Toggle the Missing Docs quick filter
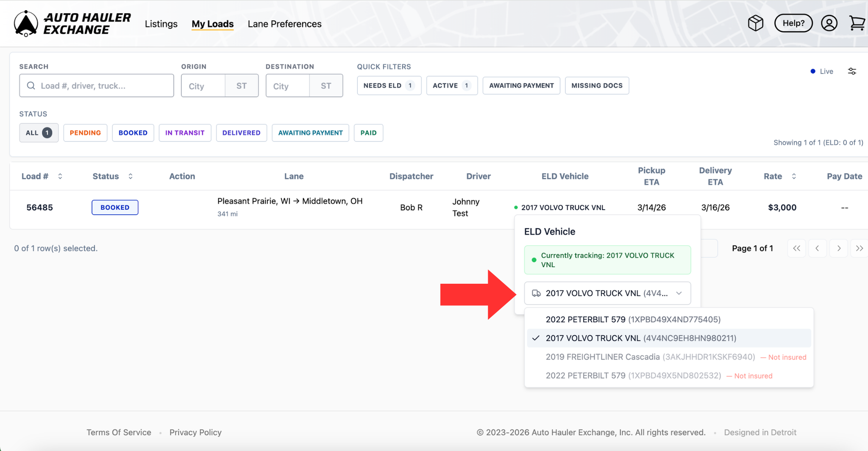Screen dimensions: 868x451 click(x=596, y=86)
